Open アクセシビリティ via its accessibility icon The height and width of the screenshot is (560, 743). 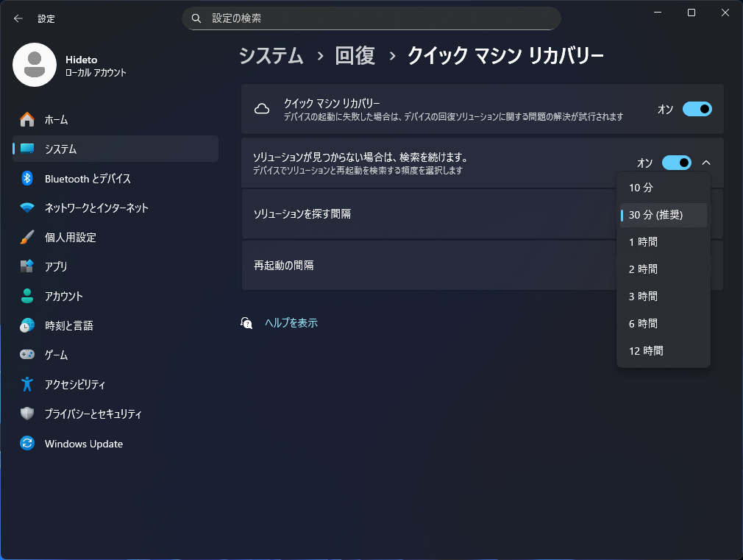pyautogui.click(x=28, y=384)
